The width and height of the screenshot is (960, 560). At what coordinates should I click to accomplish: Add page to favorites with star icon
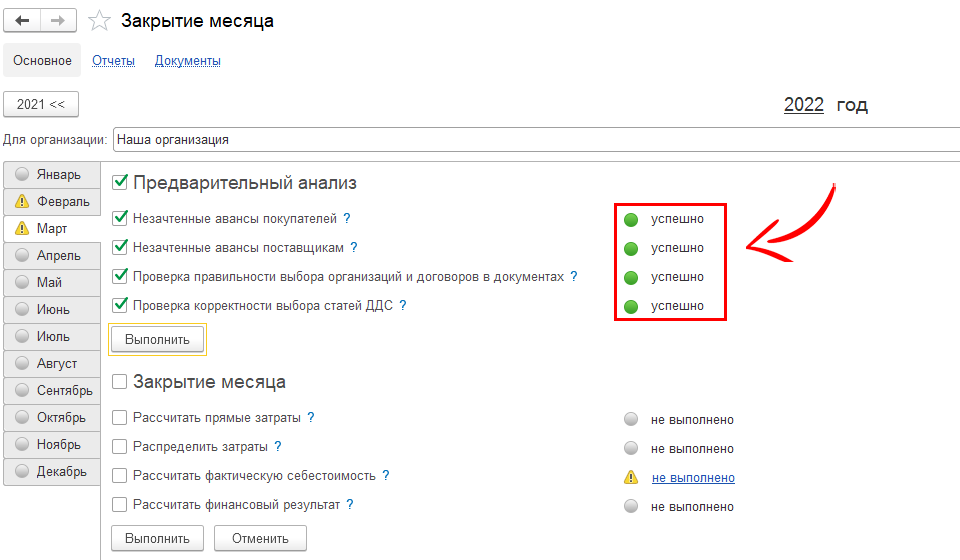[99, 21]
